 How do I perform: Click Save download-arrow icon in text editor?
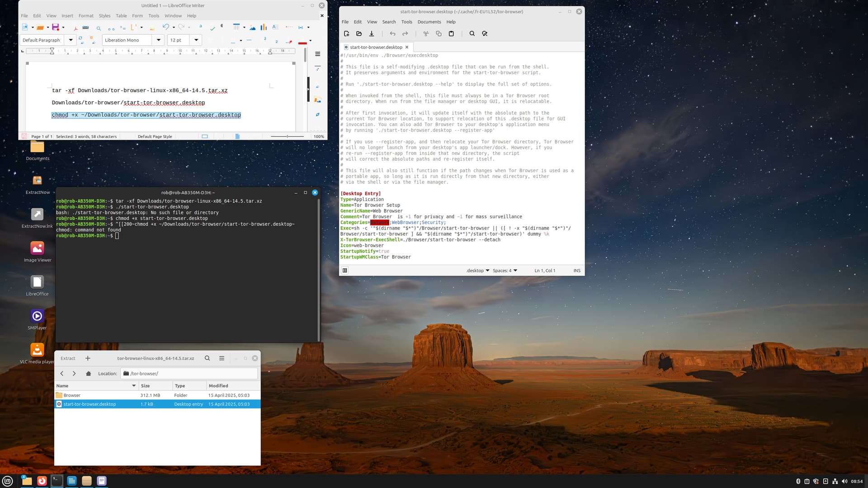pyautogui.click(x=372, y=33)
